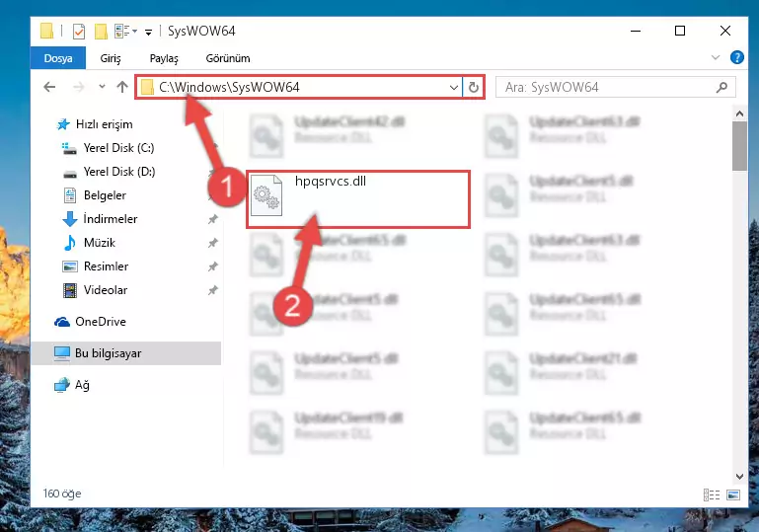This screenshot has height=532, width=759.
Task: Unpin İndirmeler using its pin icon
Action: coord(212,219)
